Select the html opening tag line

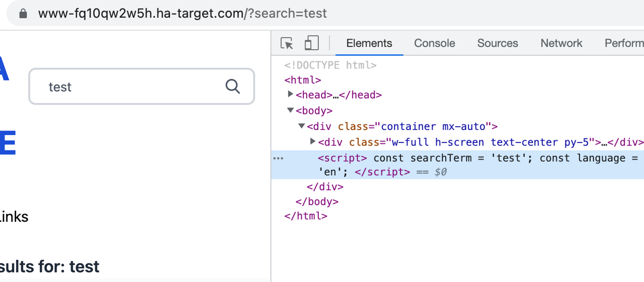pyautogui.click(x=303, y=80)
